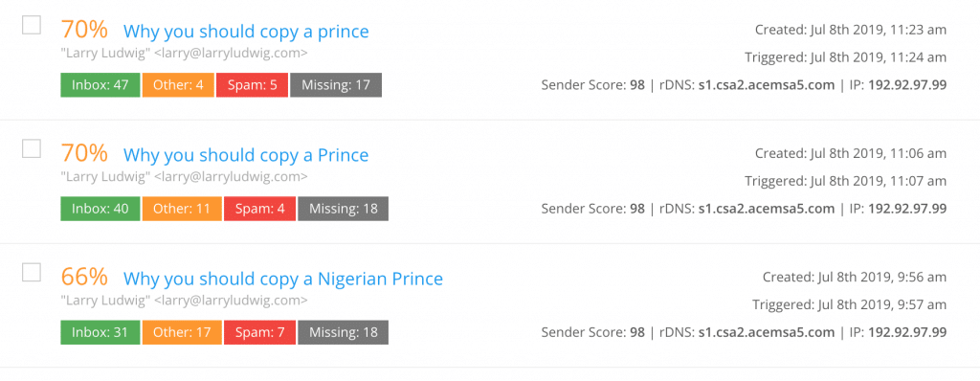Image resolution: width=980 pixels, height=381 pixels.
Task: Click the green Inbox: 40 badge
Action: [100, 209]
